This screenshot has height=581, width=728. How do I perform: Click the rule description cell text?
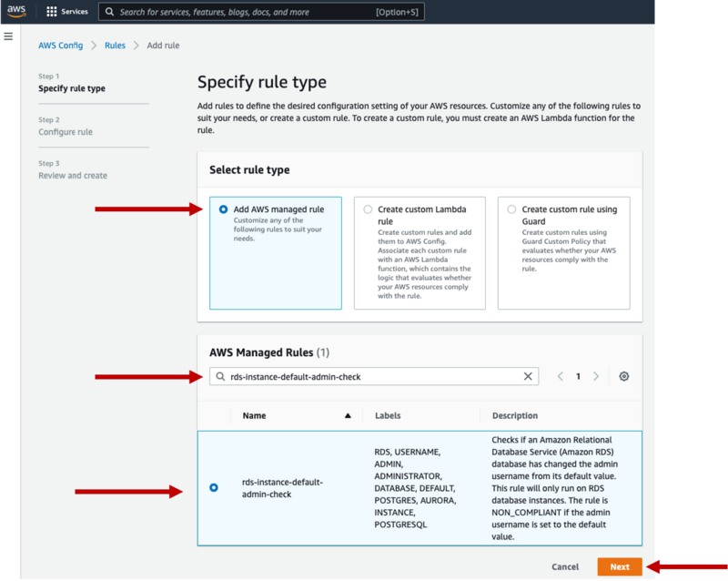555,488
